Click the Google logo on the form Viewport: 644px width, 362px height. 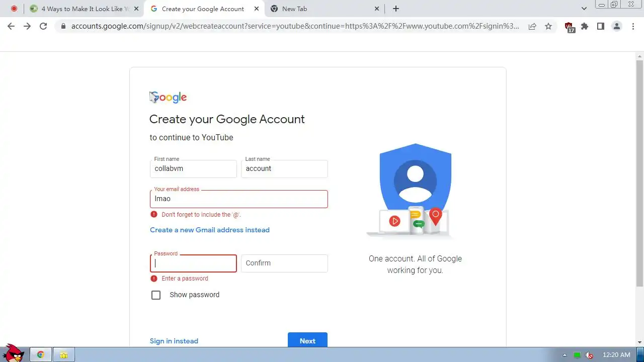tap(168, 98)
